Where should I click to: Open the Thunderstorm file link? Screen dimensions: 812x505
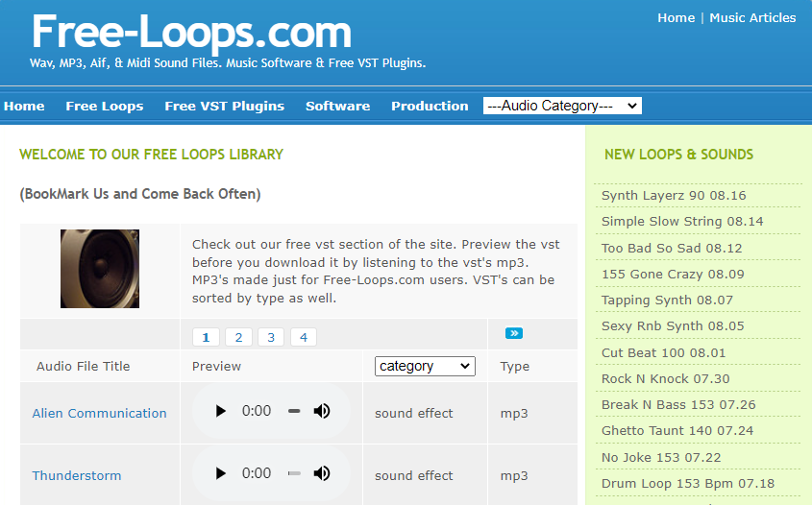[77, 475]
